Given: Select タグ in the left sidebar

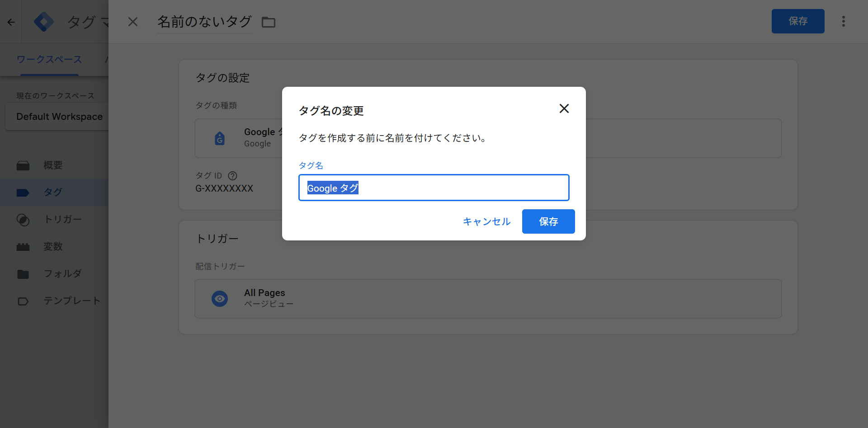Looking at the screenshot, I should point(52,193).
